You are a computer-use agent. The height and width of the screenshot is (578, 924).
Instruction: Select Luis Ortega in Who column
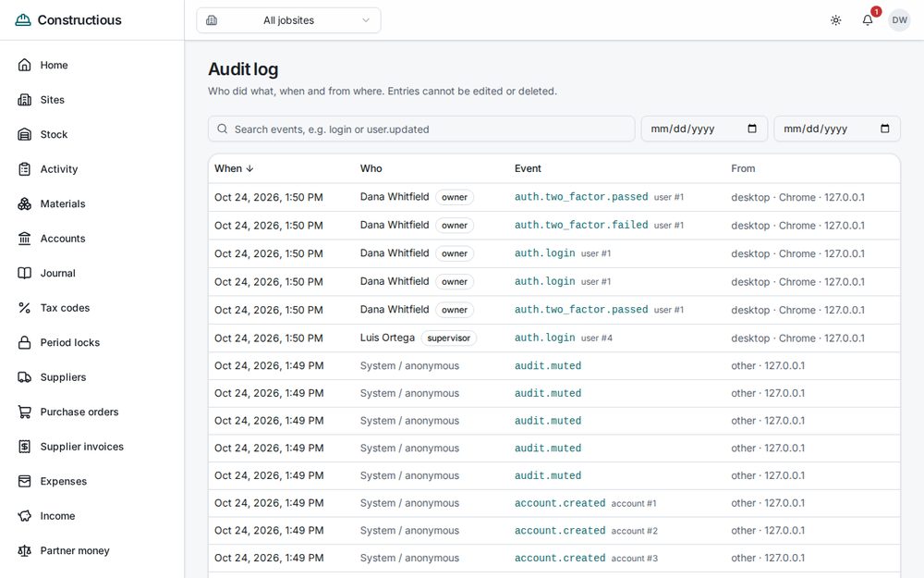[387, 338]
